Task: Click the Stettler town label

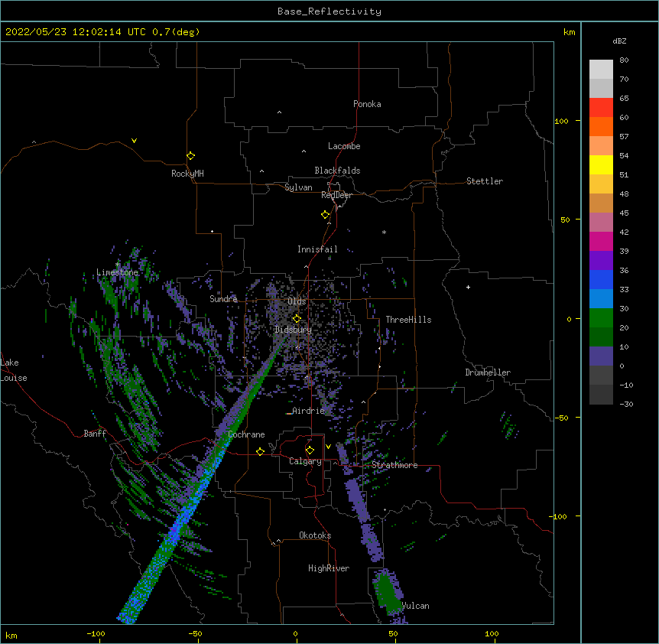Action: (x=485, y=181)
